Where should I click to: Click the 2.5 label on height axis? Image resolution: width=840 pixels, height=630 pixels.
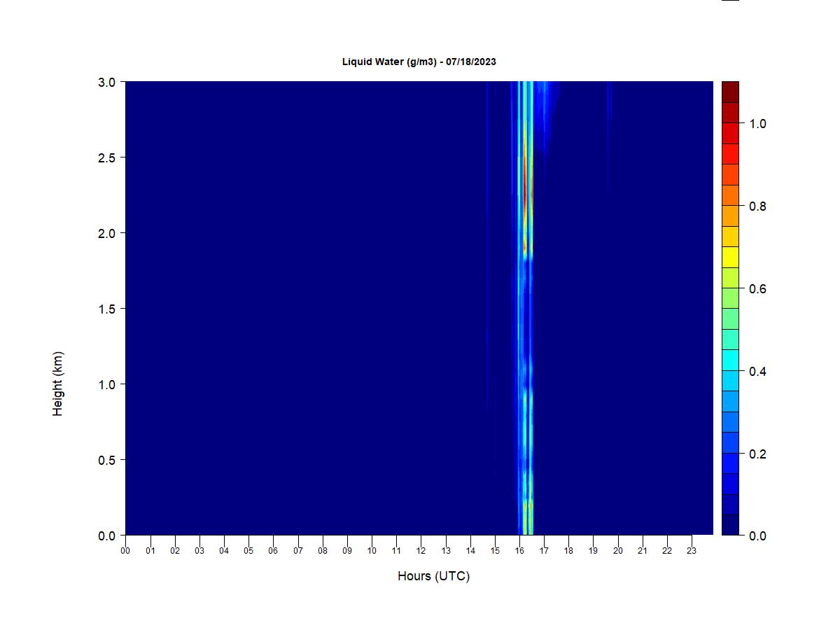click(107, 157)
